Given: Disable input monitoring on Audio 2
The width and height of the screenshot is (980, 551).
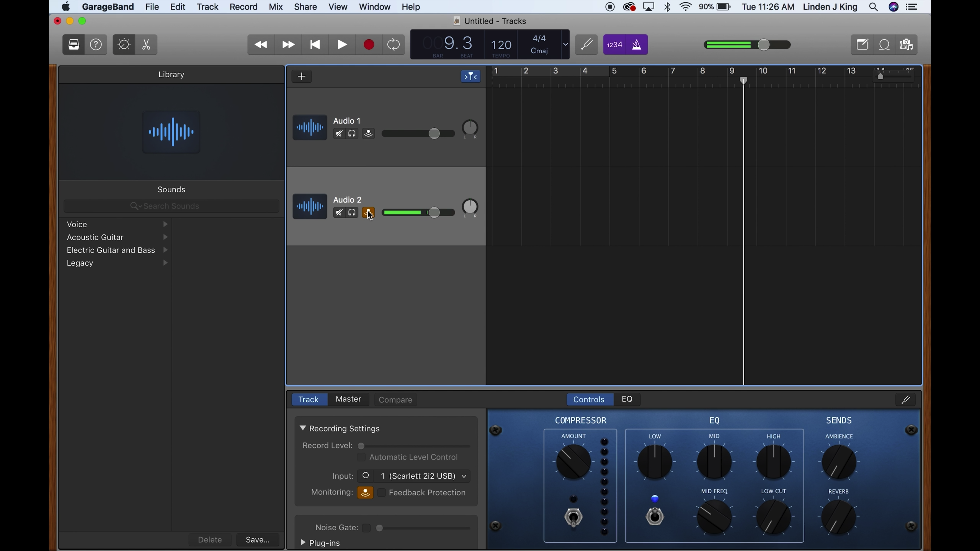Looking at the screenshot, I should pos(368,213).
